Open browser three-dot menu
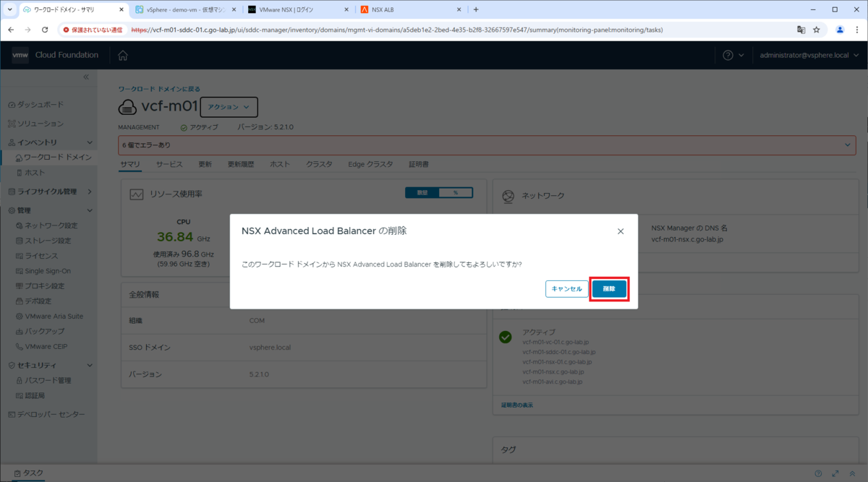868x482 pixels. pyautogui.click(x=857, y=30)
